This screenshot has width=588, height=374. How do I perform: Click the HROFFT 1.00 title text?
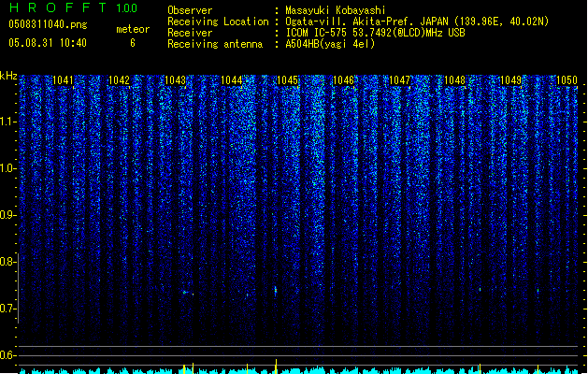[74, 7]
